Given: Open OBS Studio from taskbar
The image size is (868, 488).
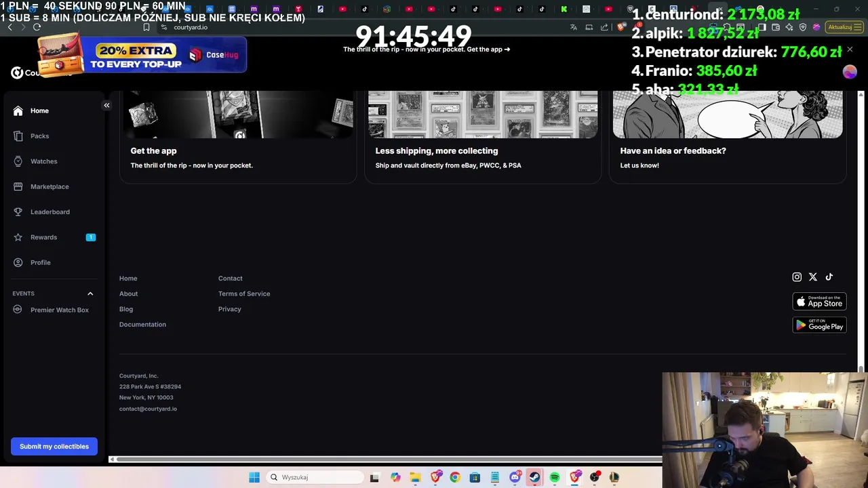Looking at the screenshot, I should click(x=595, y=477).
